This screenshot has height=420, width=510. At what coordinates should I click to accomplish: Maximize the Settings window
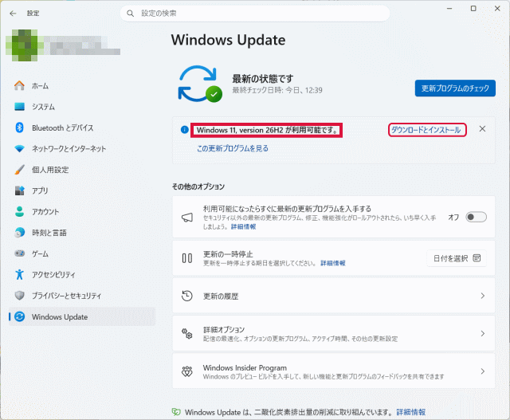(x=473, y=9)
